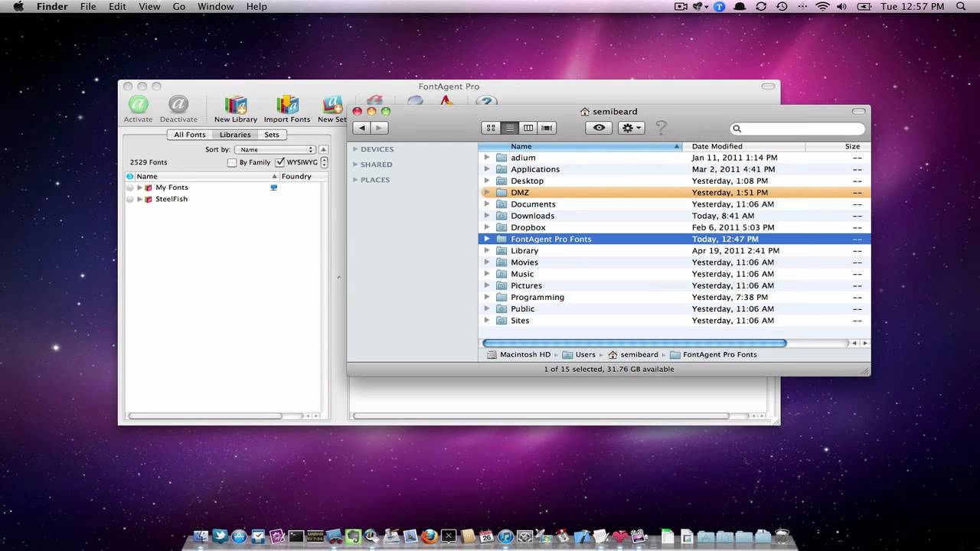This screenshot has width=980, height=551.
Task: Toggle activation circle for SteelFish
Action: coord(129,199)
